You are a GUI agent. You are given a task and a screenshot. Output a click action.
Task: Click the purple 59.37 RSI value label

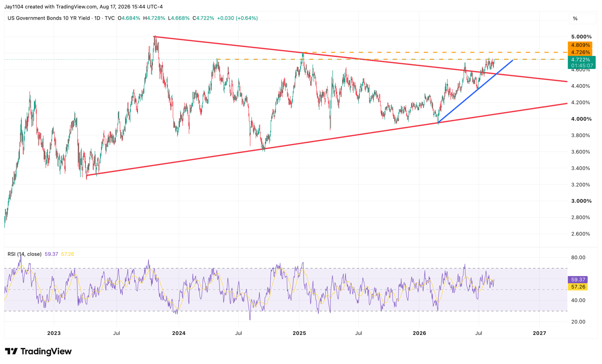(x=578, y=280)
